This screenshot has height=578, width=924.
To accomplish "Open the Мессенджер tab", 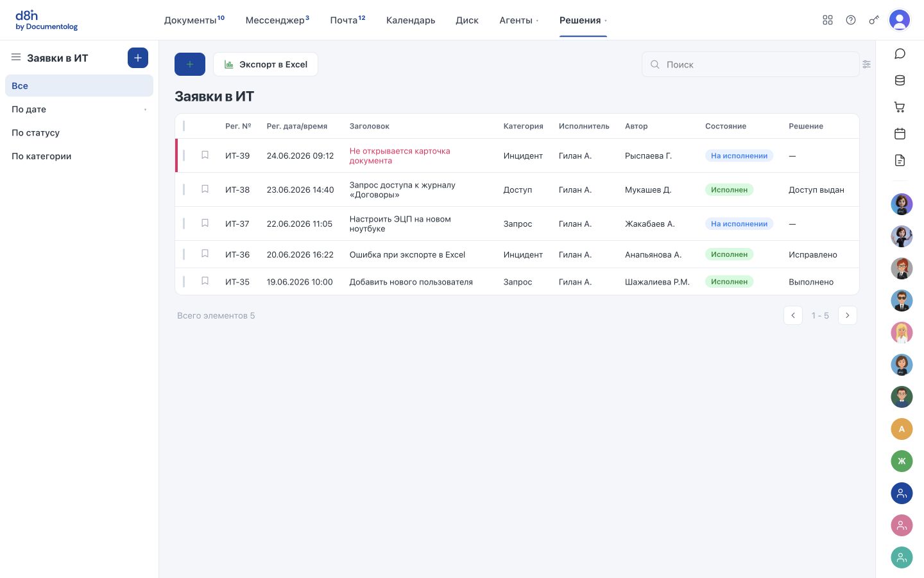I will click(277, 20).
